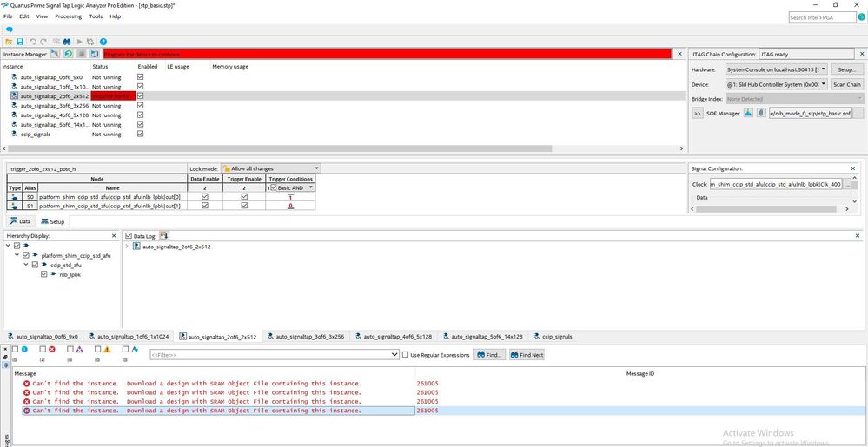Click the blue chat bubble feedback icon
Image resolution: width=868 pixels, height=447 pixels.
coord(9,30)
